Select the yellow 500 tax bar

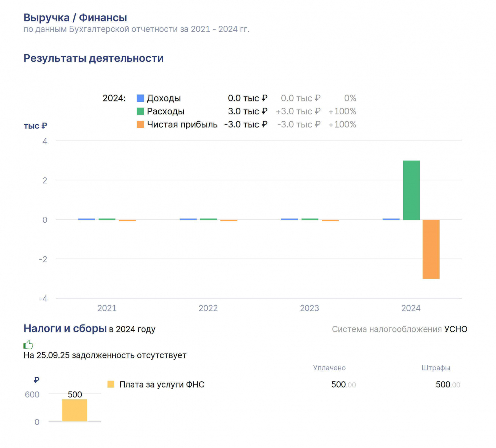pos(75,410)
